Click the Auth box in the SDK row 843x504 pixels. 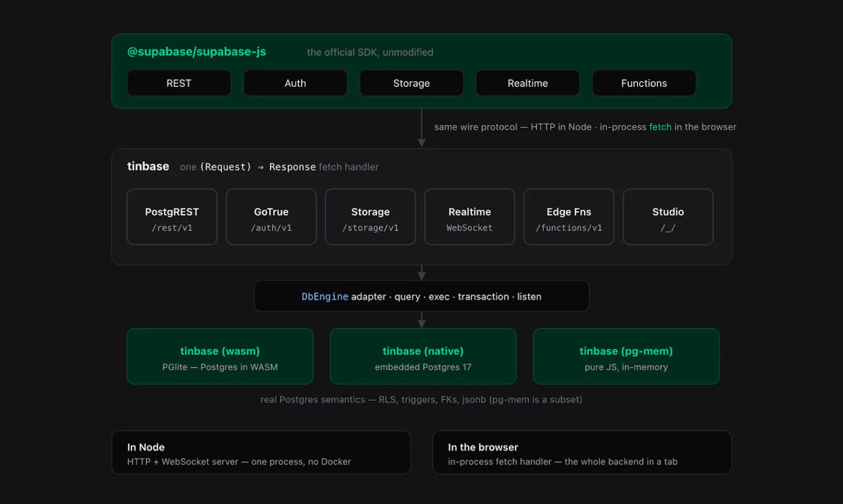coord(295,83)
